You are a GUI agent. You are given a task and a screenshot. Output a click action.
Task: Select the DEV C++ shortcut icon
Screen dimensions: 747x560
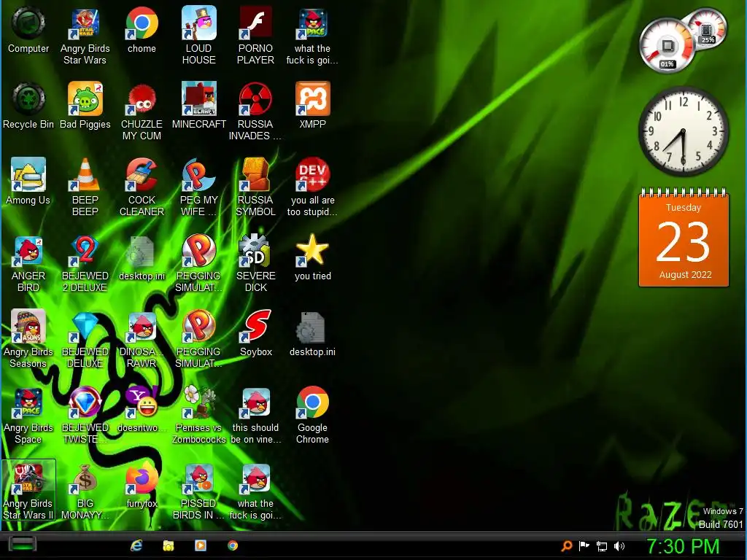[312, 187]
